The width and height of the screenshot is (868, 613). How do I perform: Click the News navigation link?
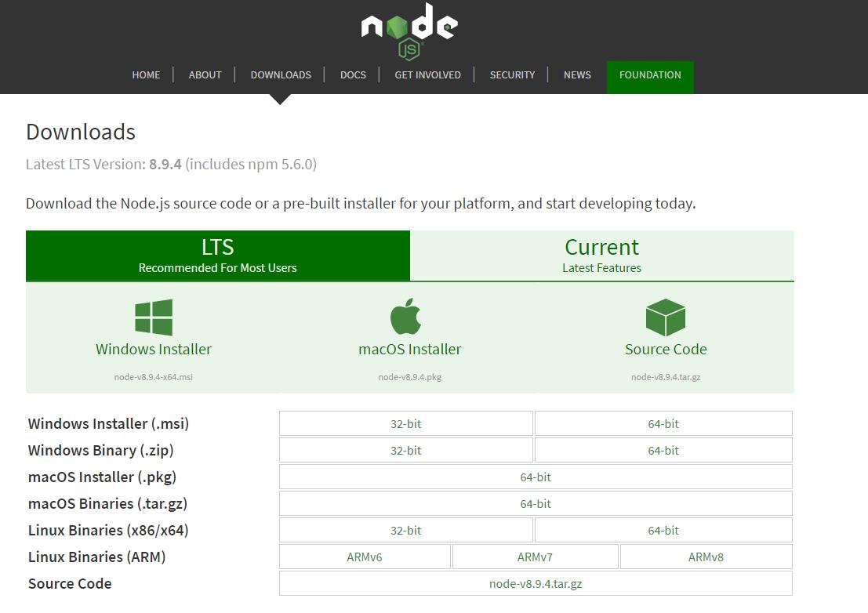tap(577, 75)
